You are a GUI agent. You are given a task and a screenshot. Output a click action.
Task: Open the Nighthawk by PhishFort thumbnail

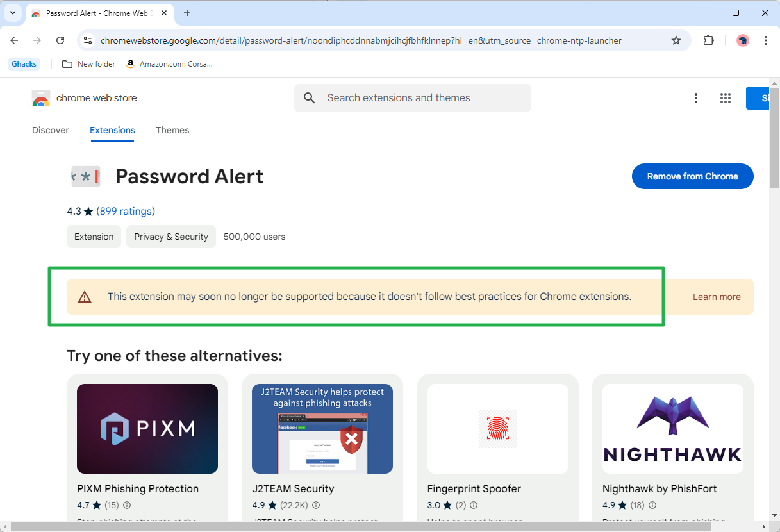click(x=672, y=429)
